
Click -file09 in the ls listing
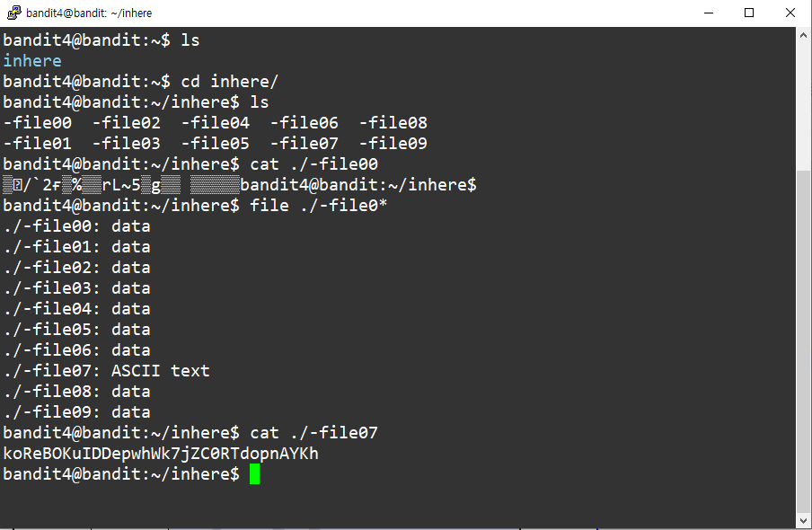pyautogui.click(x=393, y=144)
